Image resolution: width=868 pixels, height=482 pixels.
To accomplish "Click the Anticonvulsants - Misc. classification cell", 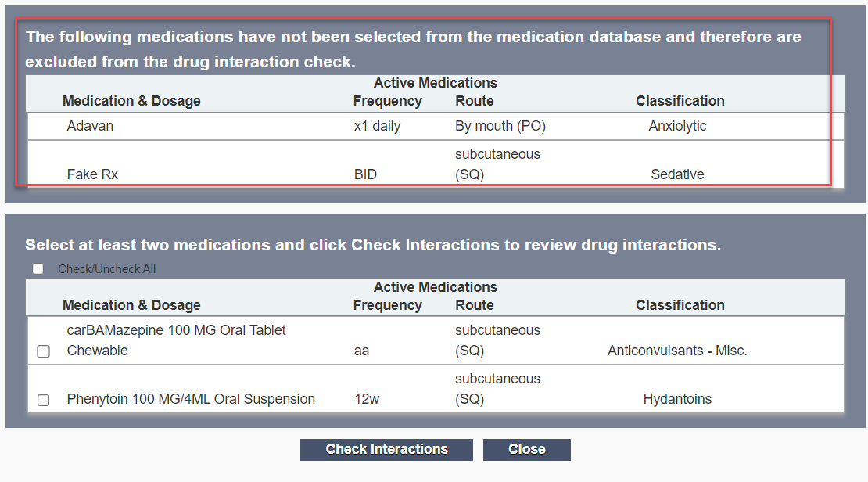I will [x=677, y=351].
